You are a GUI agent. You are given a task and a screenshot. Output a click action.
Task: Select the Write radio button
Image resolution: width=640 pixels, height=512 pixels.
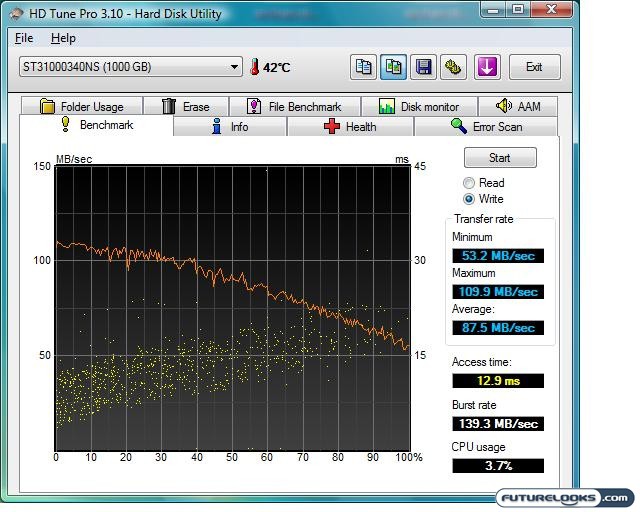(469, 199)
